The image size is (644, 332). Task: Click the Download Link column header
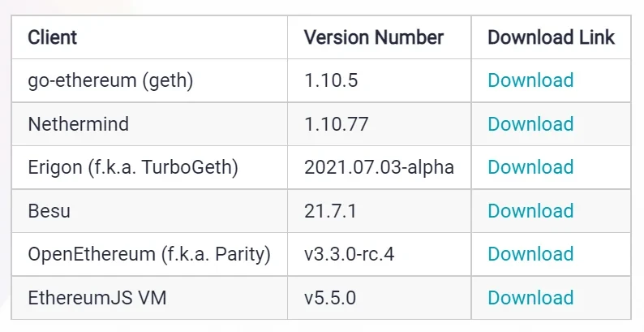551,37
